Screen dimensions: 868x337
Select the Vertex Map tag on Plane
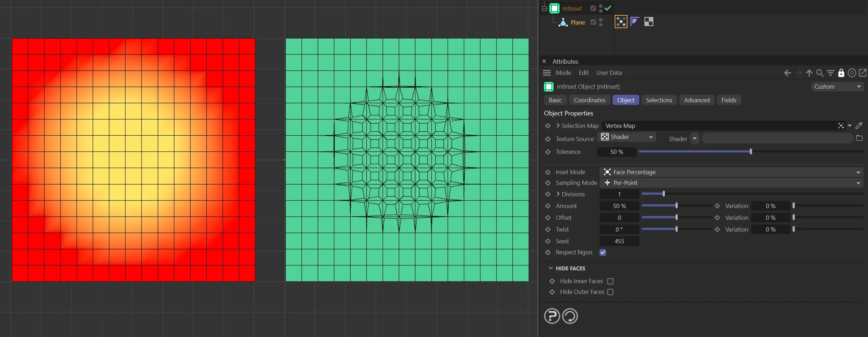621,22
